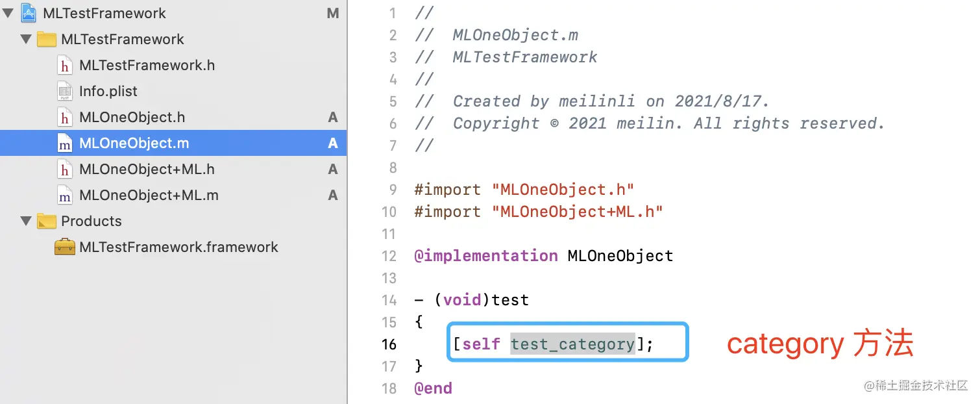Click the M status badge of the project
980x404 pixels.
pos(333,13)
